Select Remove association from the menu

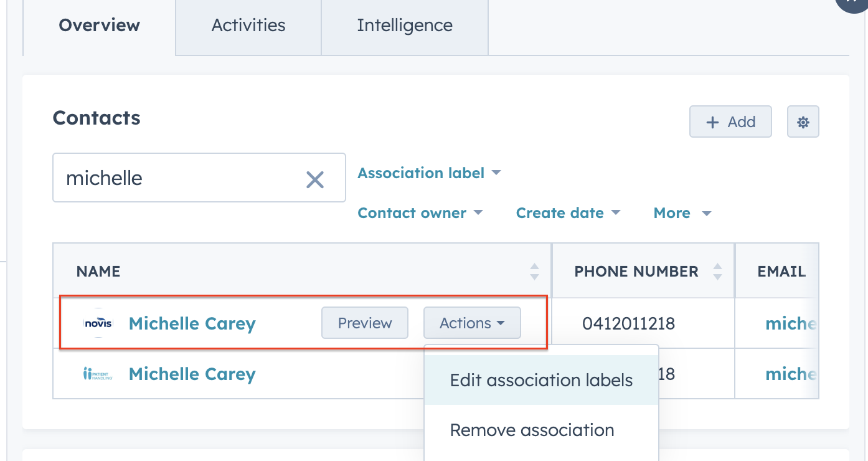click(x=532, y=430)
